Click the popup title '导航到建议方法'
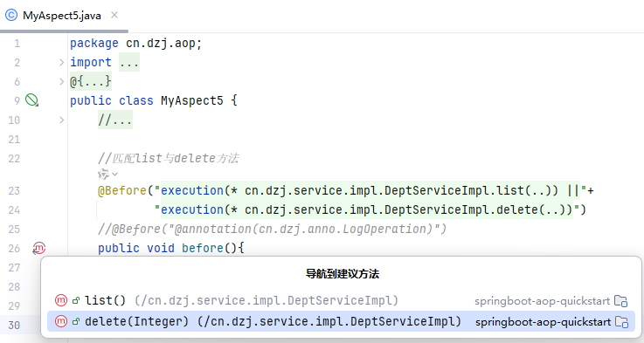Image resolution: width=644 pixels, height=343 pixels. pyautogui.click(x=343, y=274)
